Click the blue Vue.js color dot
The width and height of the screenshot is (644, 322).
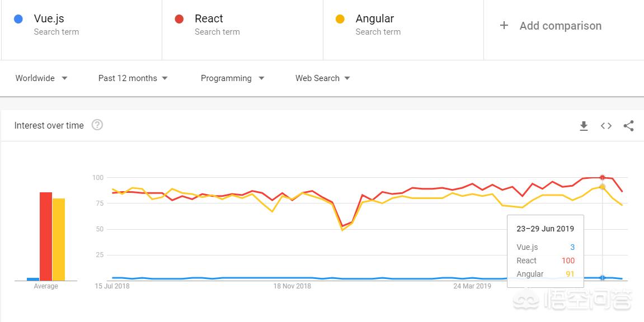[x=18, y=19]
